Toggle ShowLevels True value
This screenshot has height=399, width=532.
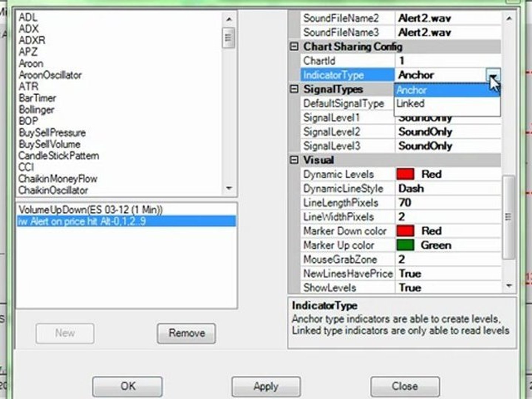(x=448, y=287)
